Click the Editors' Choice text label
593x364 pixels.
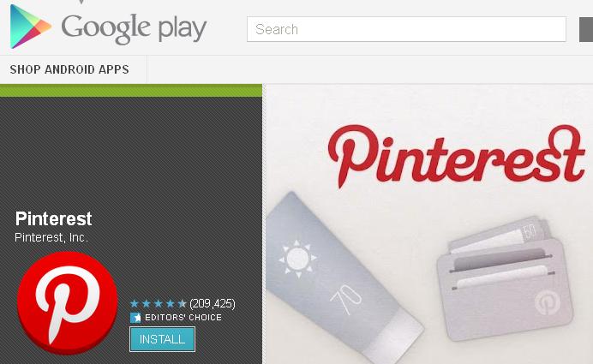click(x=183, y=318)
